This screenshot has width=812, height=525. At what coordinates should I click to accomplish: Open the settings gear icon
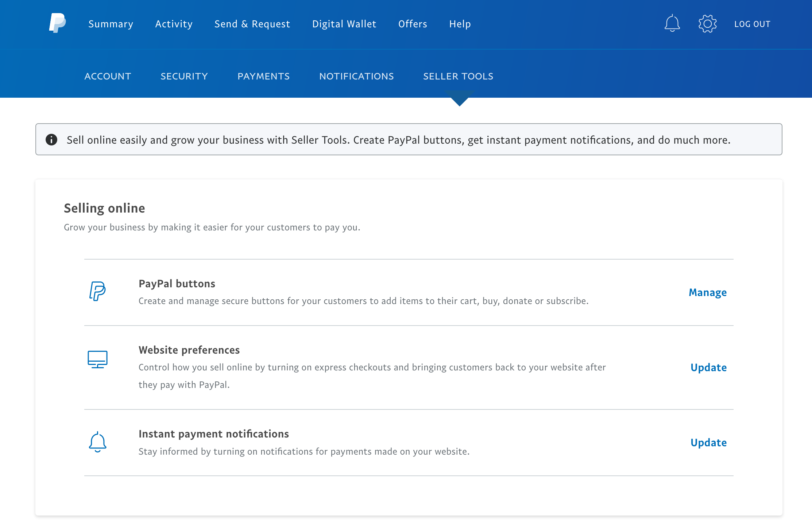(x=707, y=24)
